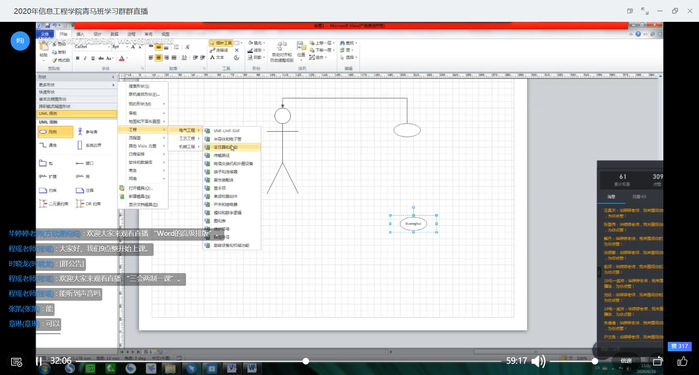Select the 文本 text tool
This screenshot has width=699, height=375.
click(218, 57)
